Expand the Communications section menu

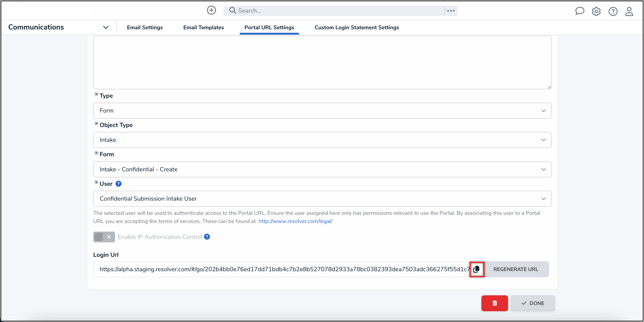106,28
